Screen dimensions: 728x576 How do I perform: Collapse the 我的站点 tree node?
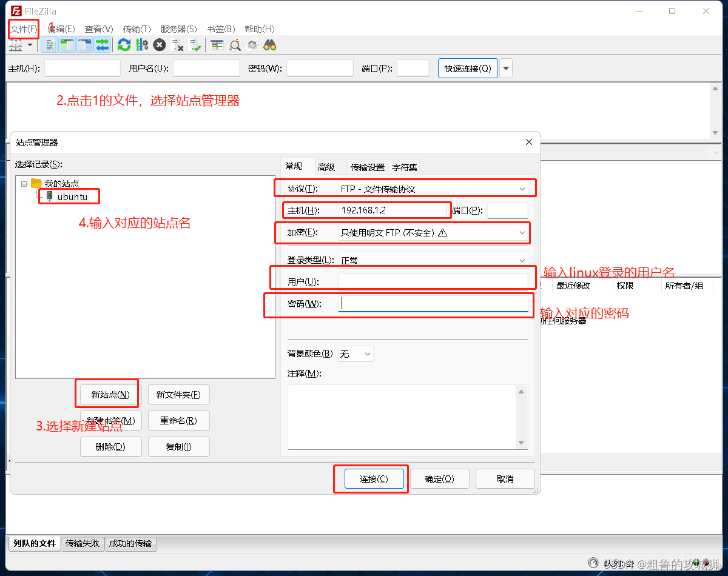pos(23,183)
